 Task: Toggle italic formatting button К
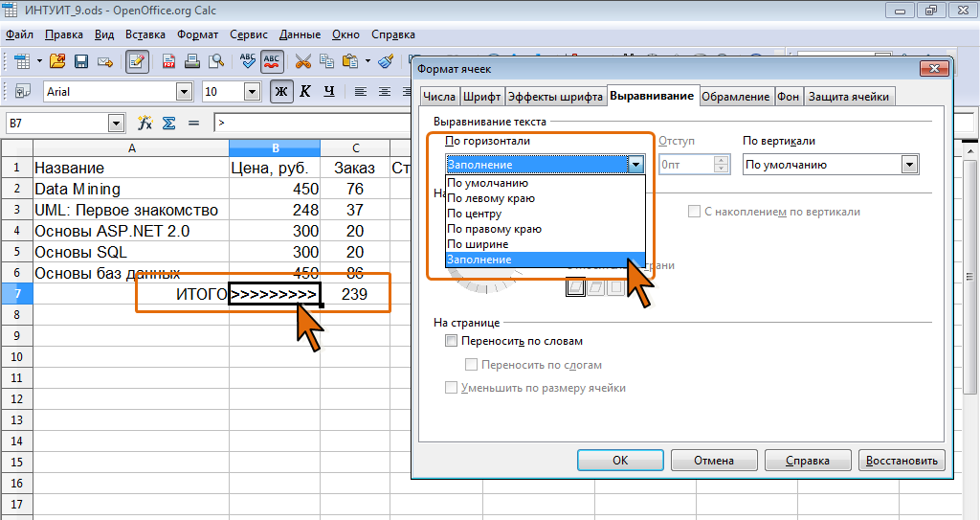pyautogui.click(x=305, y=92)
